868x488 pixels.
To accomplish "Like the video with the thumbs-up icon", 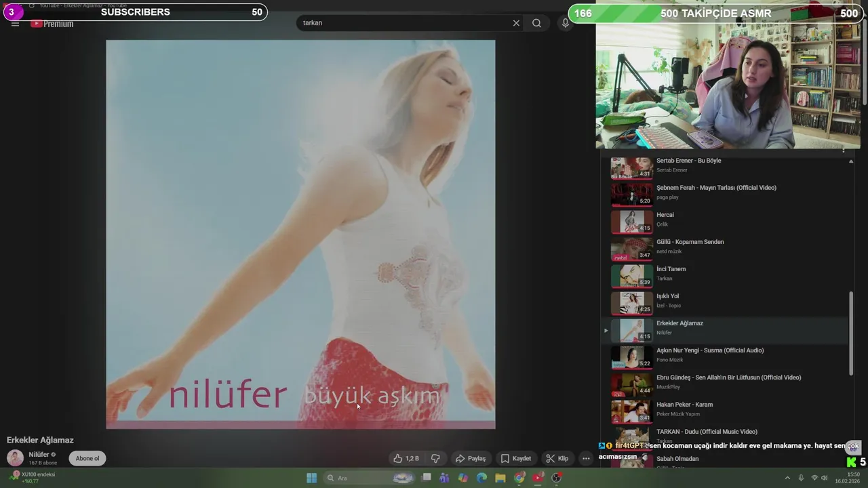I will point(406,458).
